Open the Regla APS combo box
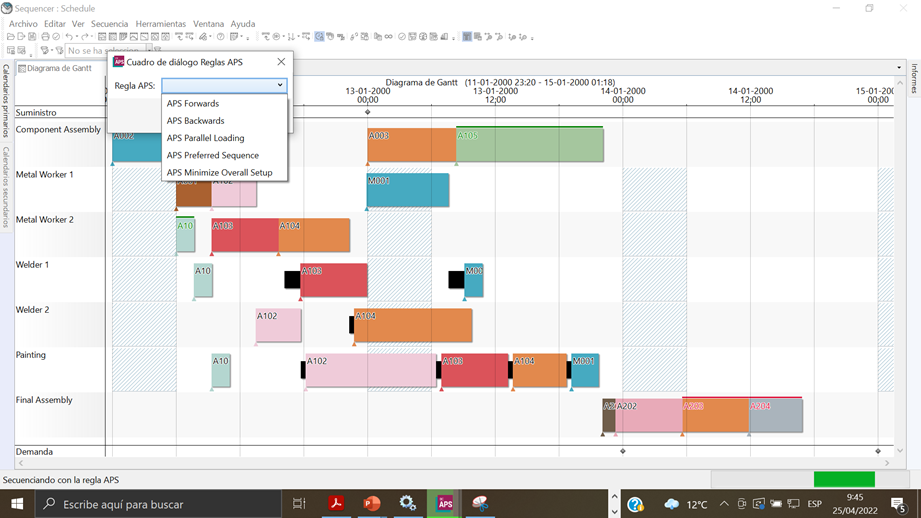Viewport: 921px width, 518px height. [224, 85]
